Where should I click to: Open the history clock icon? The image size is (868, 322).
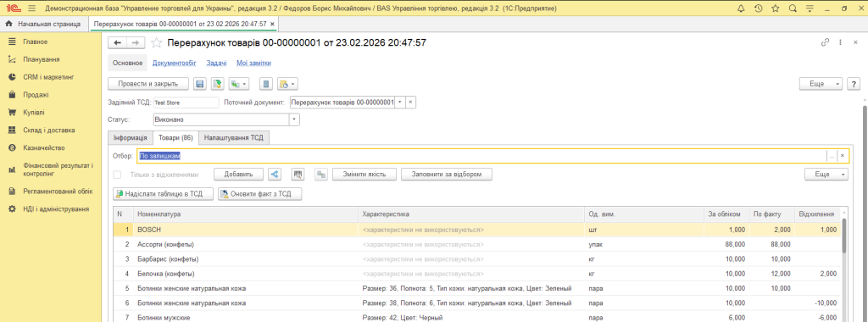point(759,8)
